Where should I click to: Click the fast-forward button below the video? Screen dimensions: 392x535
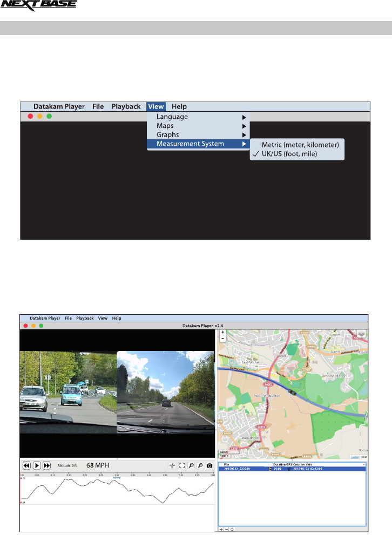tap(47, 465)
